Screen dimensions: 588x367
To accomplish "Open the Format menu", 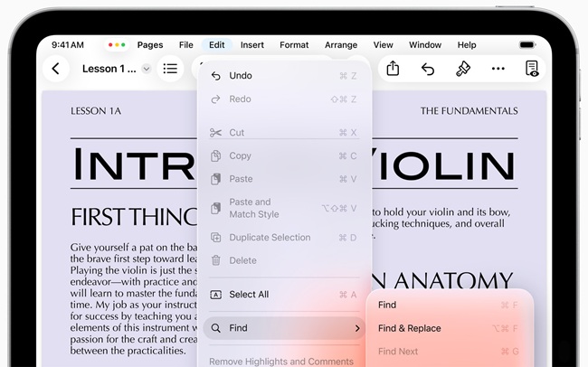I will pyautogui.click(x=294, y=45).
